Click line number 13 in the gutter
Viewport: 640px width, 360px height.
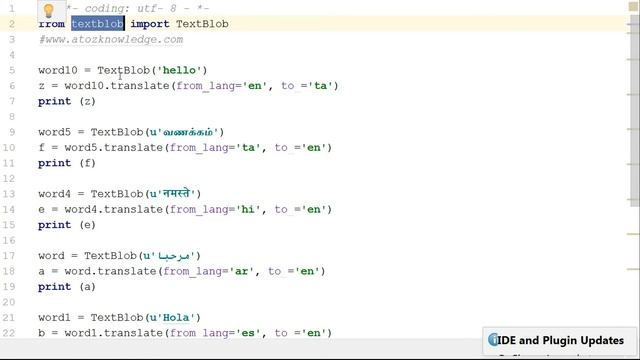click(9, 194)
